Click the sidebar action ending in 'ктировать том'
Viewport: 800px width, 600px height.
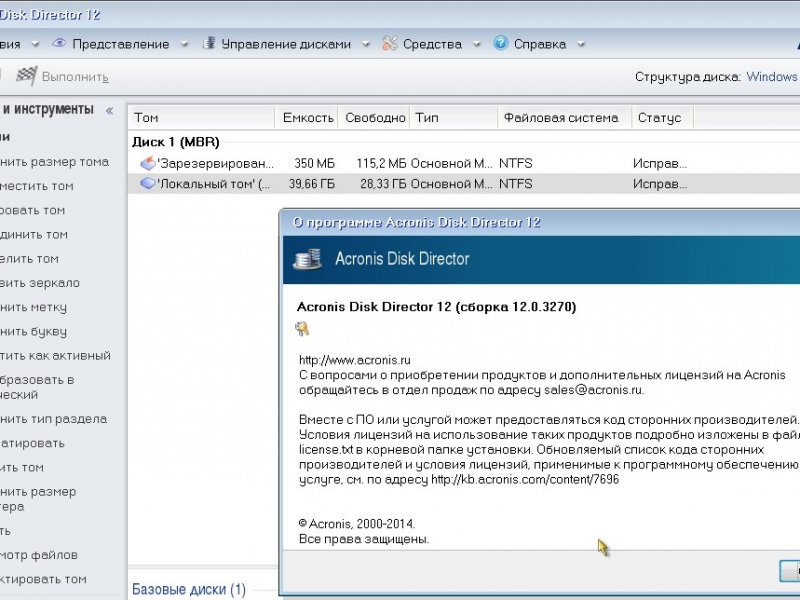click(x=43, y=580)
